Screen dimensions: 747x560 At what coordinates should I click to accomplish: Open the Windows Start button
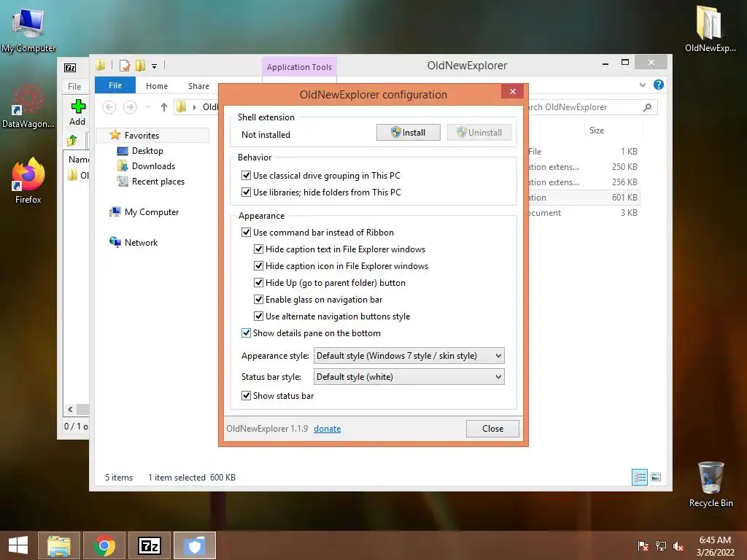point(18,545)
